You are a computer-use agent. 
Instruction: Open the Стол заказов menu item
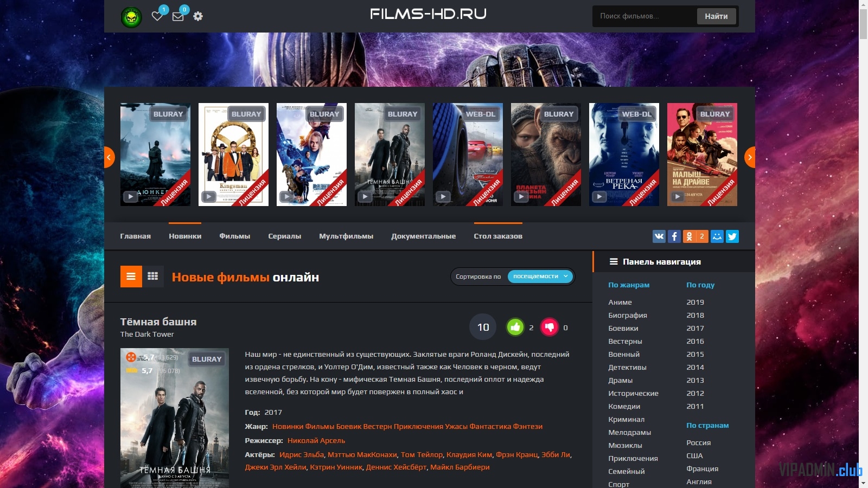coord(498,236)
